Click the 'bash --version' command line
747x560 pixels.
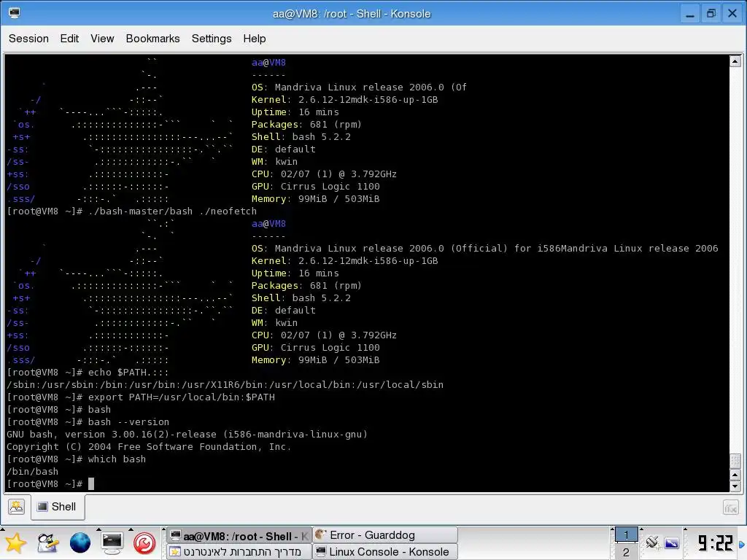point(88,422)
